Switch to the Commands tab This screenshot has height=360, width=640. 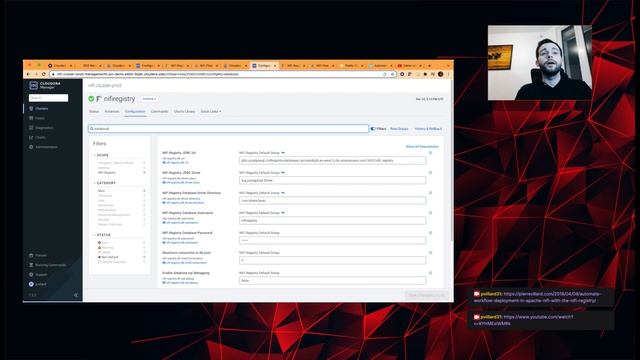pos(159,111)
